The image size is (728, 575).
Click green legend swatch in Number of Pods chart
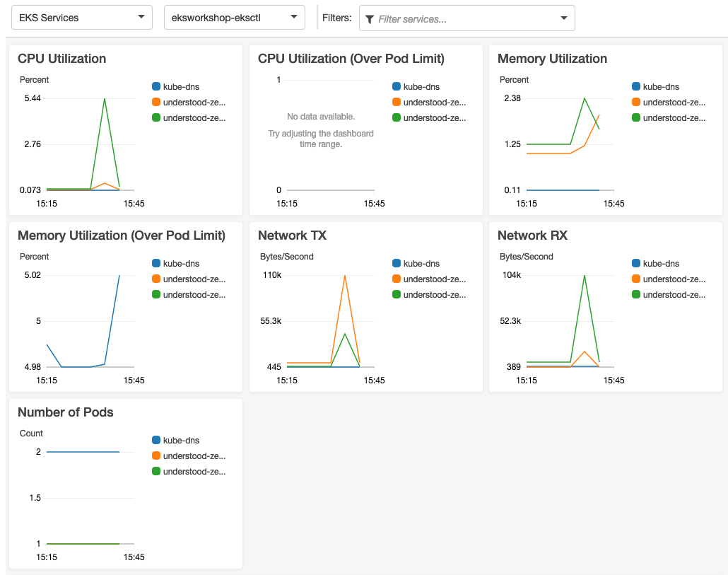tap(156, 472)
